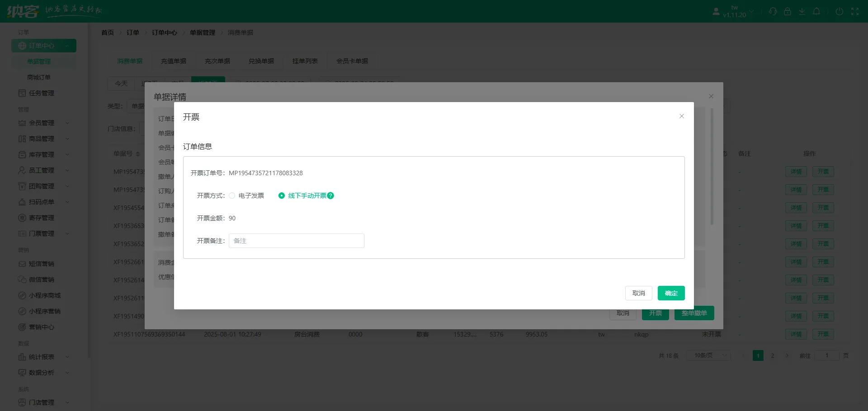Image resolution: width=868 pixels, height=411 pixels.
Task: Click the help question-mark icon beside 线下手动开票
Action: click(x=330, y=196)
